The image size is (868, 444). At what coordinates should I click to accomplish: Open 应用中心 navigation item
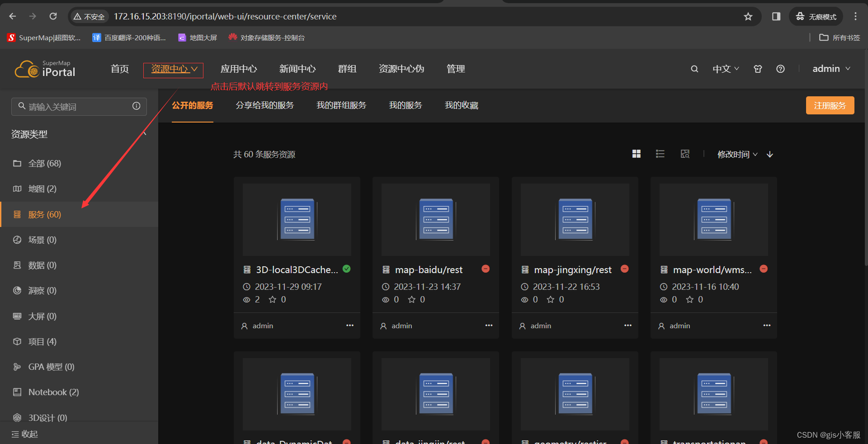[x=239, y=69]
